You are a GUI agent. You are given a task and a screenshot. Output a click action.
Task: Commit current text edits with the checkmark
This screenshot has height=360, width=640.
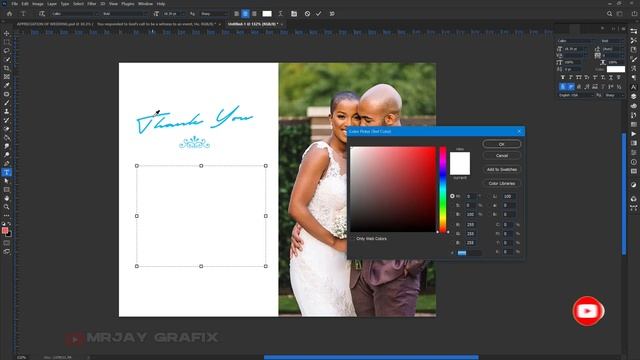318,13
